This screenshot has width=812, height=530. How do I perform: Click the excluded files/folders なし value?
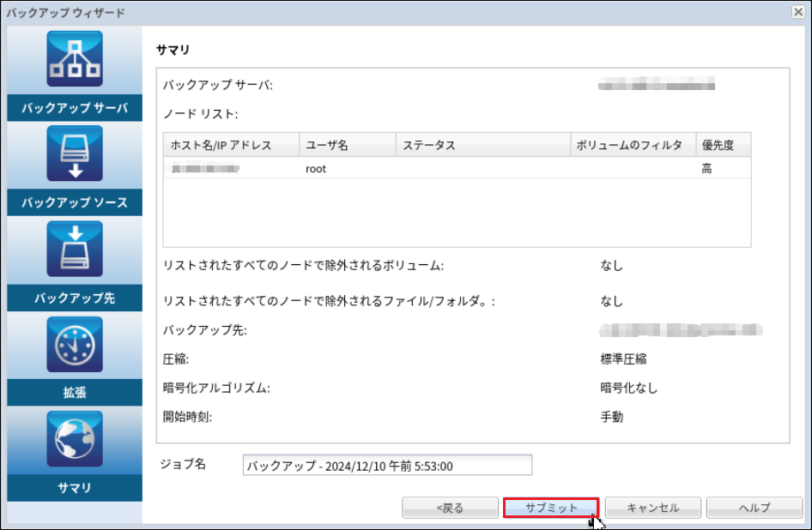(612, 301)
